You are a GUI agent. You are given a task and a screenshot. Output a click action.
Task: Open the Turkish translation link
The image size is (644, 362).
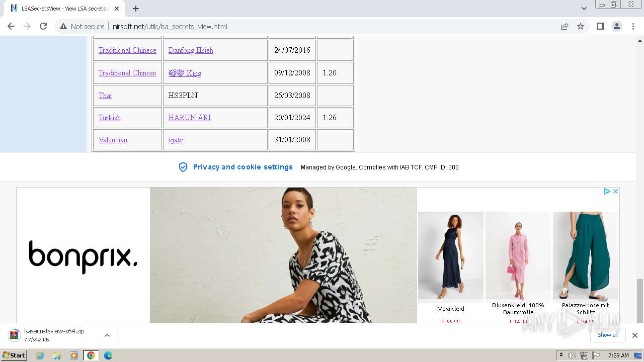click(x=110, y=118)
